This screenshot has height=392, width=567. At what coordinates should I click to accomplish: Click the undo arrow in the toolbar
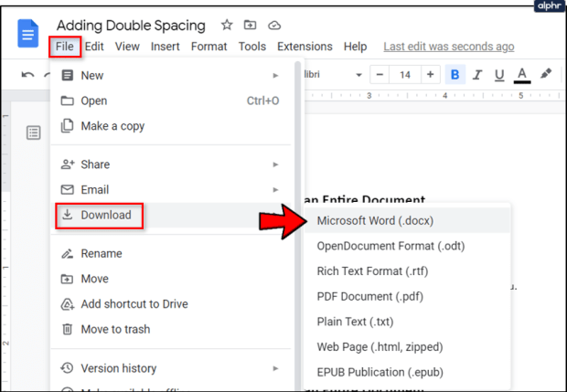pyautogui.click(x=28, y=75)
